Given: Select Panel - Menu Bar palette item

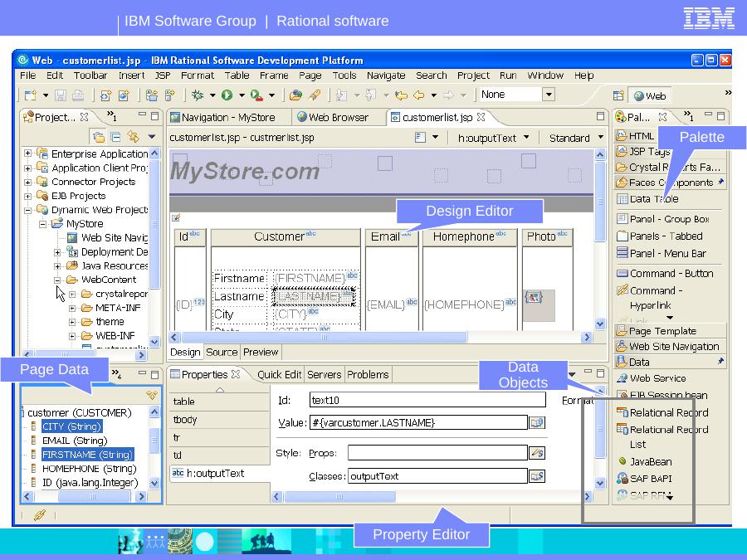Looking at the screenshot, I should pyautogui.click(x=662, y=253).
